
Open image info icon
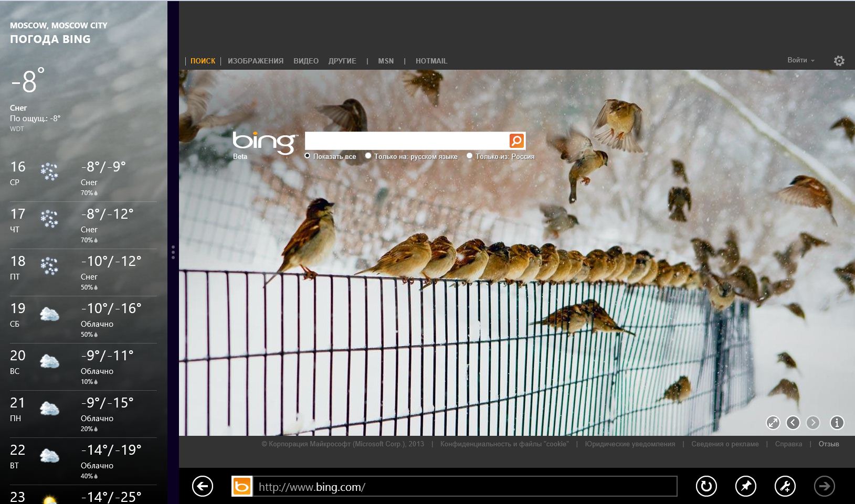(837, 422)
